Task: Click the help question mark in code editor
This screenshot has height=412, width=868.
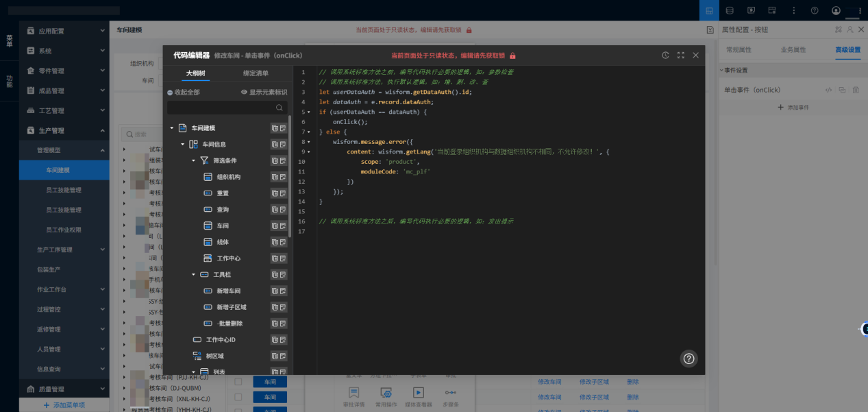Action: coord(689,359)
